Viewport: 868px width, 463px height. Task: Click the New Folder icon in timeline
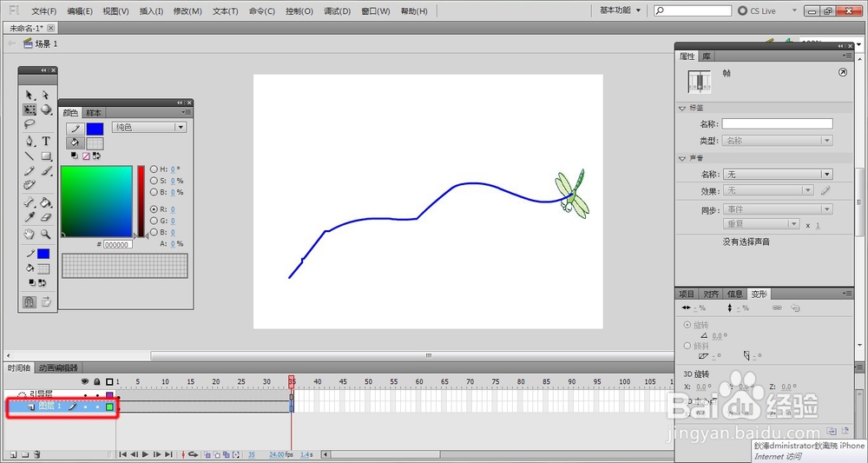[x=25, y=454]
